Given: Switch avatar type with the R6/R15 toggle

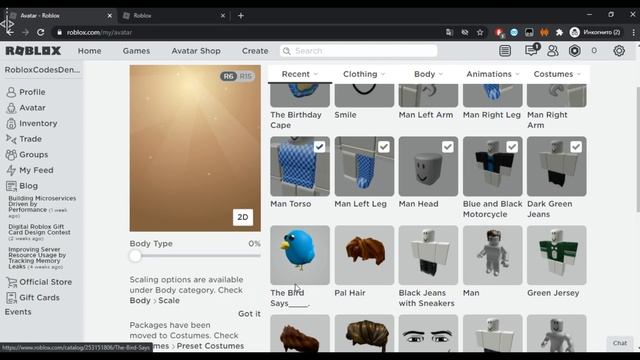Looking at the screenshot, I should point(237,76).
